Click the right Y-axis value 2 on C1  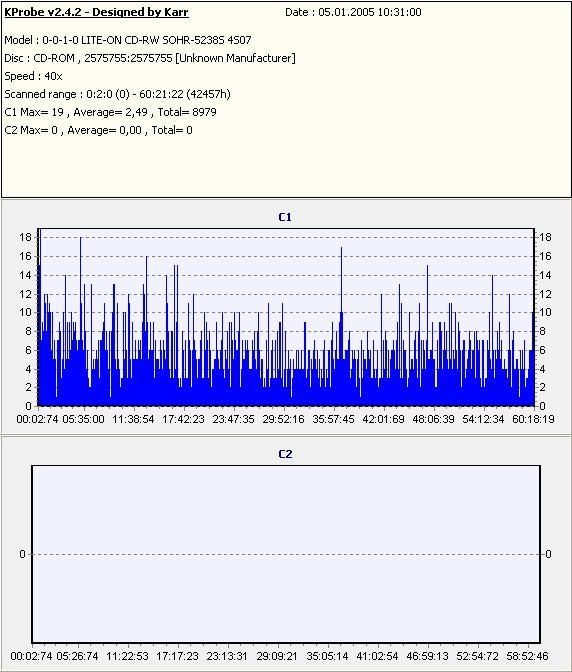click(542, 387)
